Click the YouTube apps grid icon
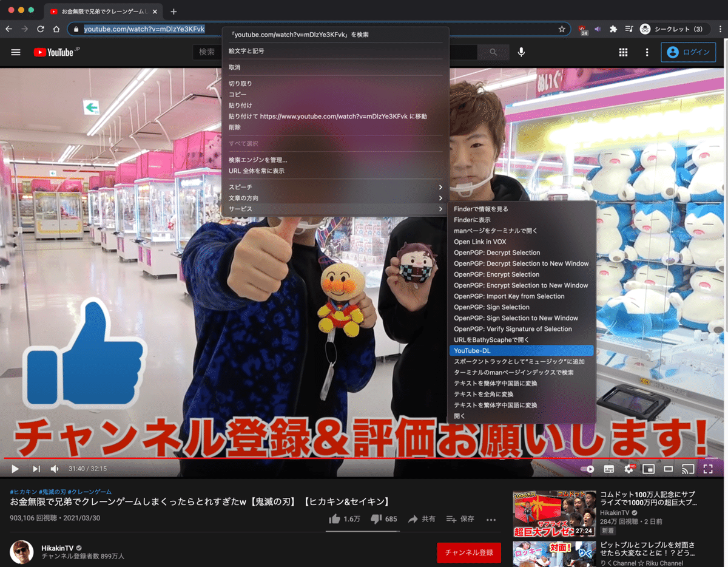The height and width of the screenshot is (567, 728). click(x=623, y=52)
